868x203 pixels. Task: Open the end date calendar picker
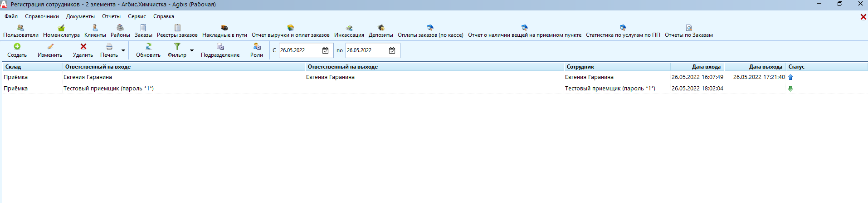(x=392, y=50)
